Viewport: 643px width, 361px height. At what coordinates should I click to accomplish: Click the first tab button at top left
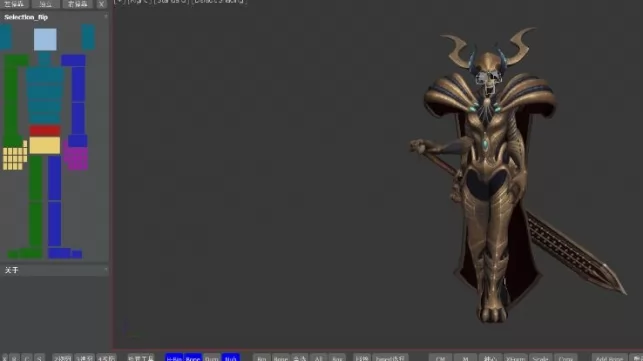(x=14, y=4)
